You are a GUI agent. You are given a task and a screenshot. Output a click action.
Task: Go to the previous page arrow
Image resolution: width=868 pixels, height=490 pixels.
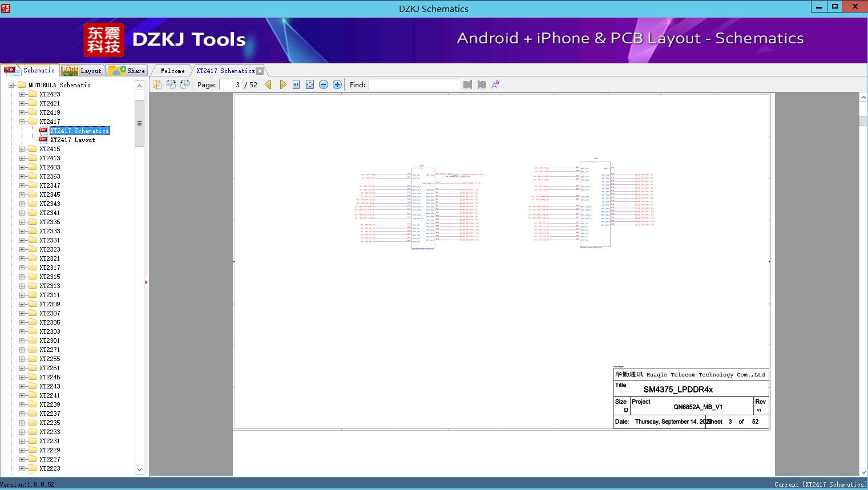(268, 84)
